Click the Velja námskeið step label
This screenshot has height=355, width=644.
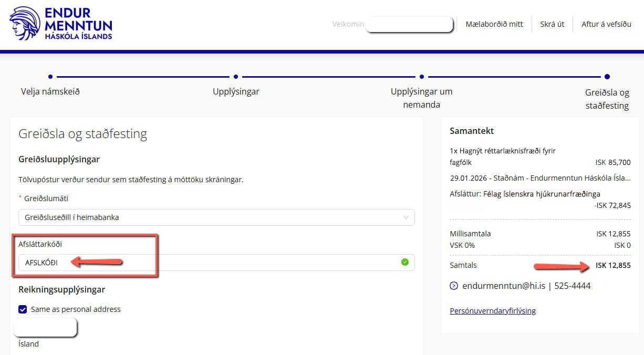point(50,91)
